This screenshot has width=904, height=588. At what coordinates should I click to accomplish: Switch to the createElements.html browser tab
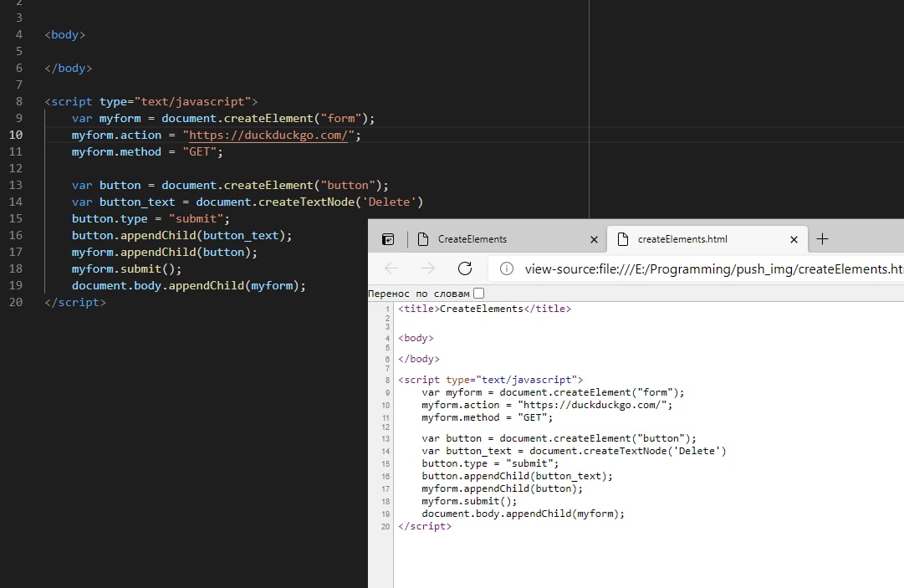(707, 239)
